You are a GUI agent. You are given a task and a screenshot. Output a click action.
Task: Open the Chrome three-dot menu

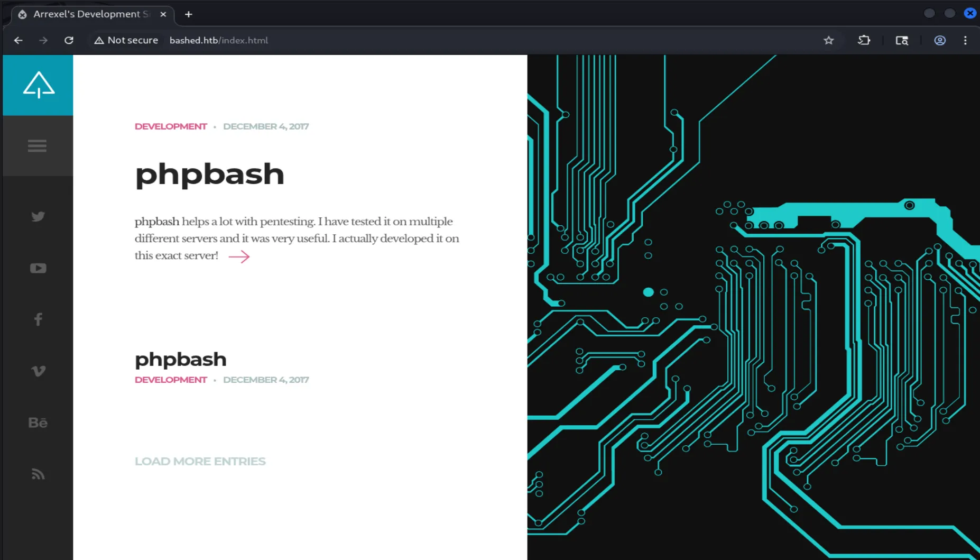pyautogui.click(x=965, y=40)
